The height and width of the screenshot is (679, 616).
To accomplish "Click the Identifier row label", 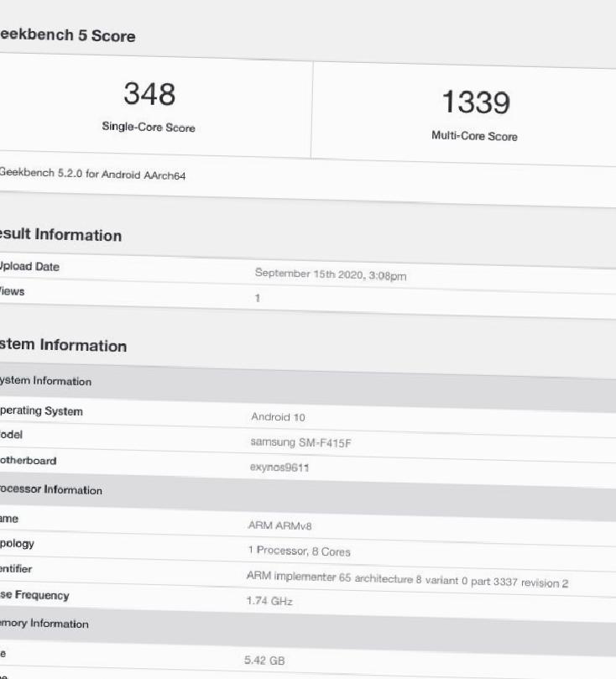I will tap(16, 569).
